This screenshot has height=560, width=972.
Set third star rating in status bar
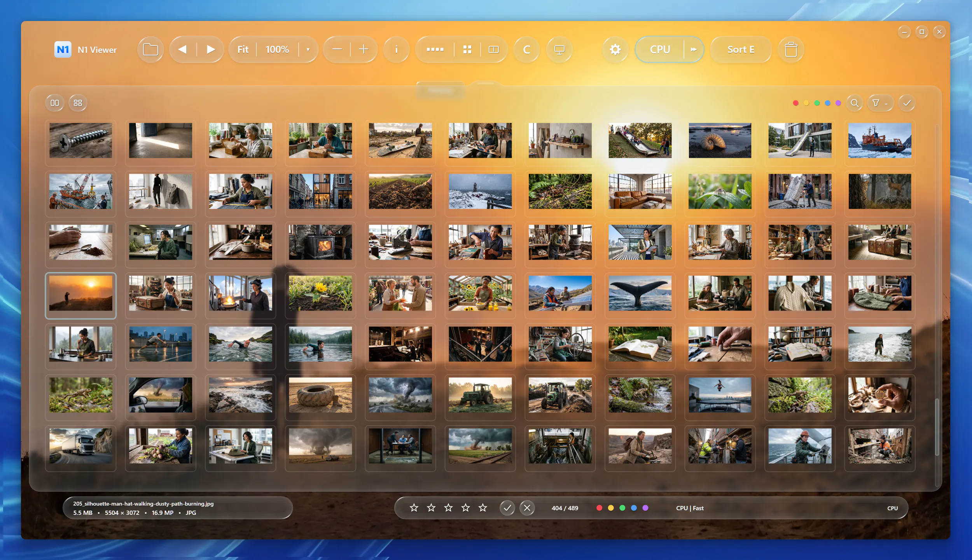[448, 508]
